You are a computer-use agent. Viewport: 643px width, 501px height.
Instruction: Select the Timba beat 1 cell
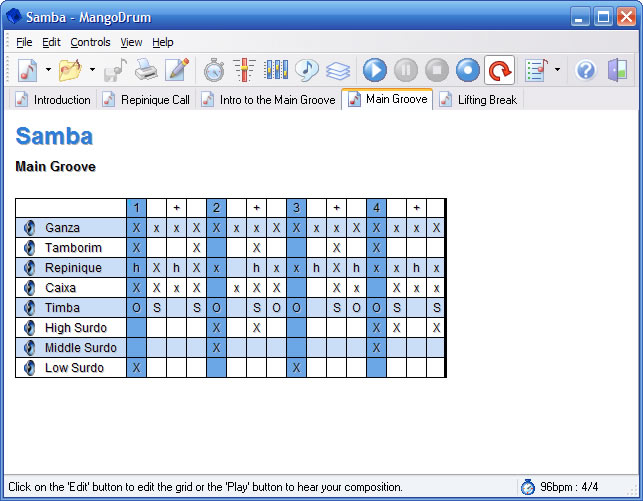point(136,308)
